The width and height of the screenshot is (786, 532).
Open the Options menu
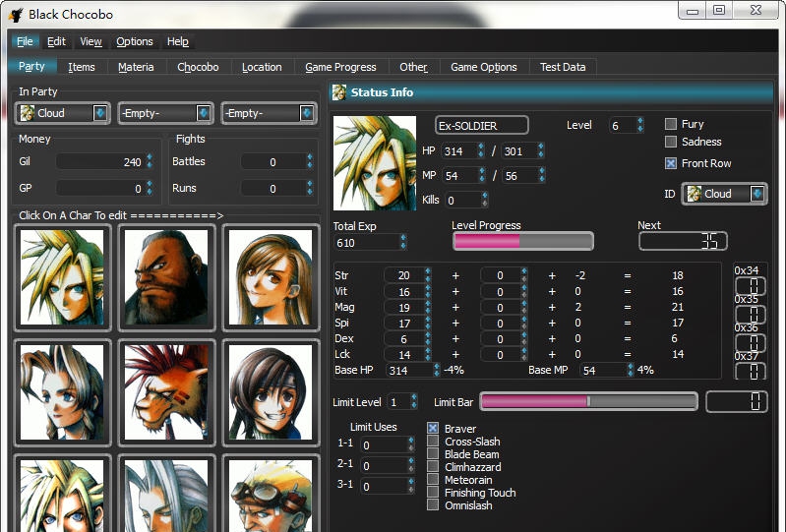point(135,41)
